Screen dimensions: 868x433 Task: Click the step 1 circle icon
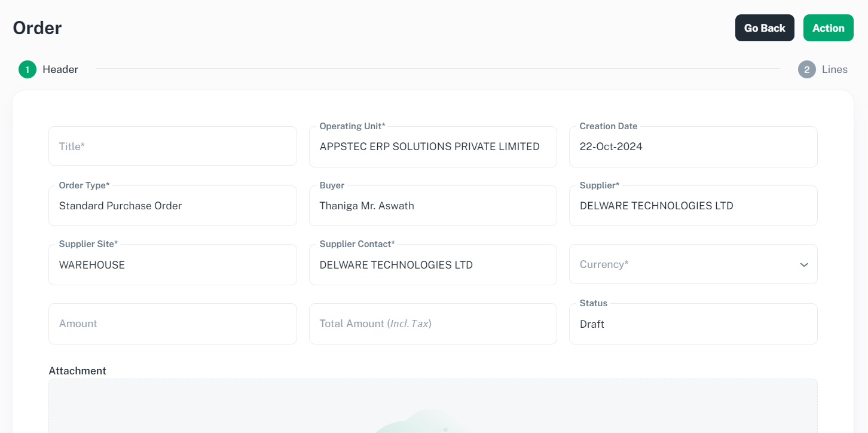[x=27, y=69]
